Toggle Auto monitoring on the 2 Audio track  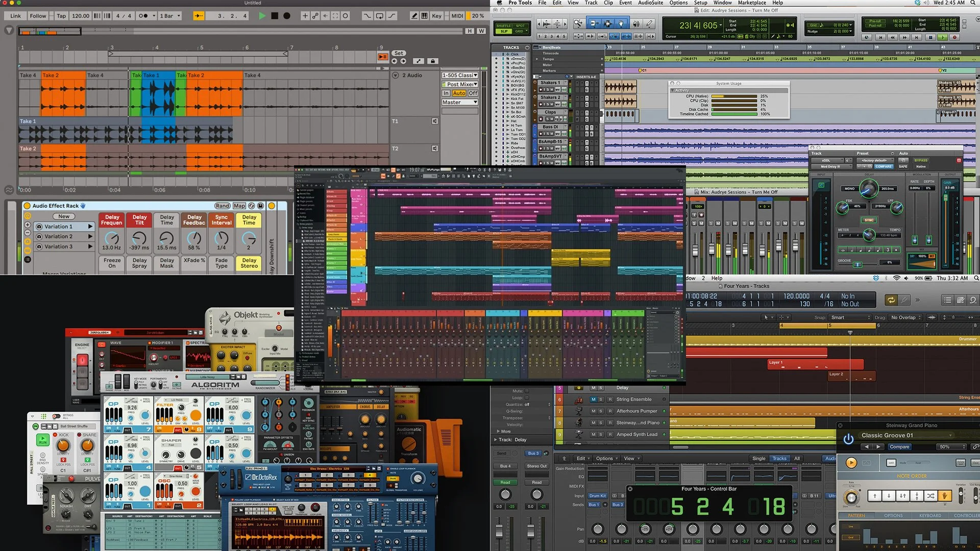(459, 93)
